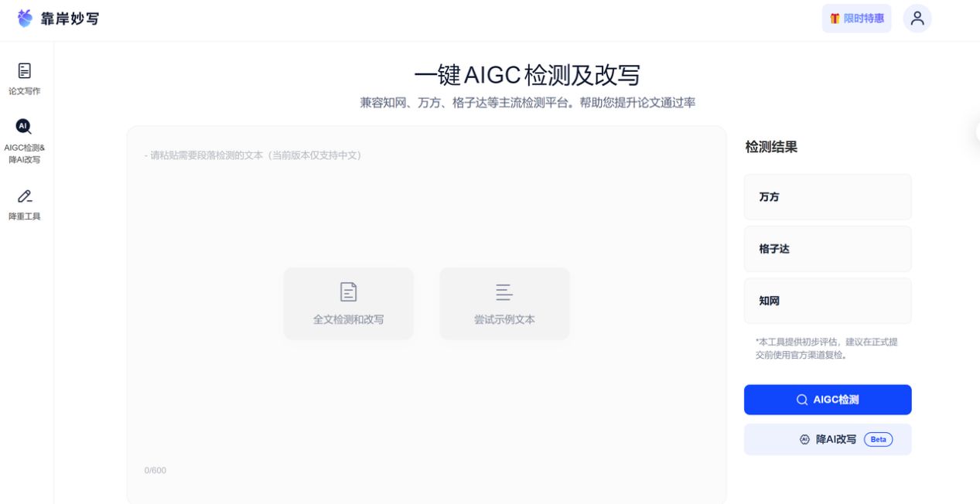Click the 0/600 character counter
The width and height of the screenshot is (980, 504).
[155, 470]
